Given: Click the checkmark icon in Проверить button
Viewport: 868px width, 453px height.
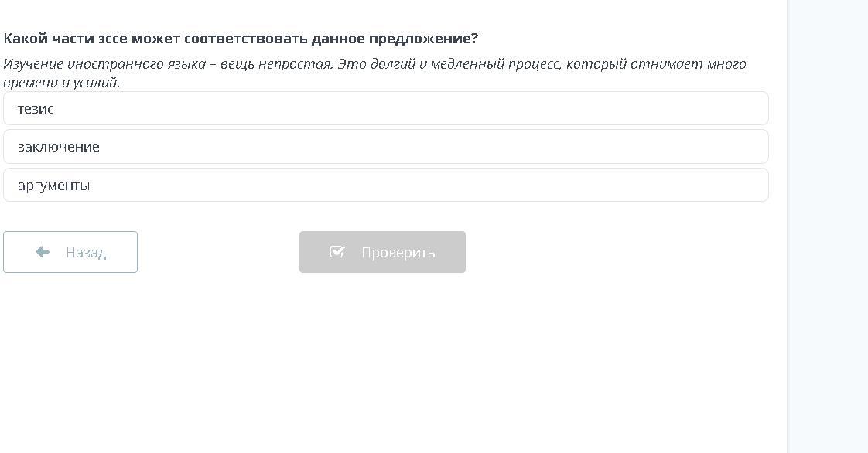Looking at the screenshot, I should (x=337, y=252).
